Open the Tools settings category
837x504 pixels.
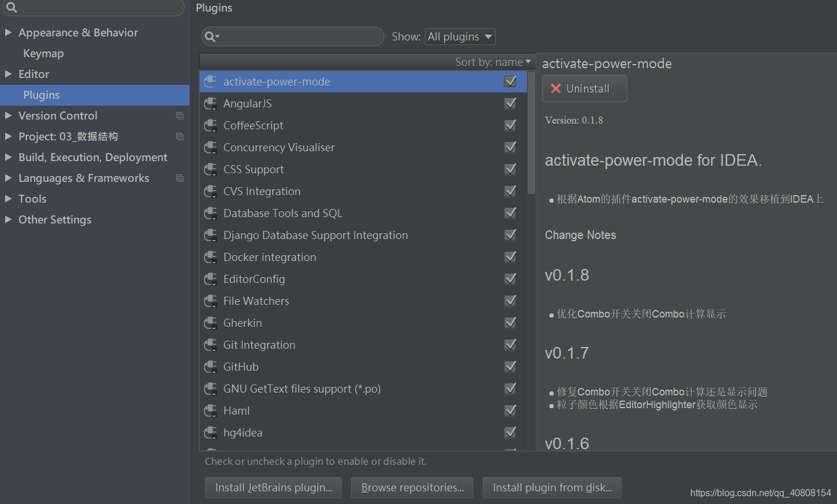click(32, 199)
